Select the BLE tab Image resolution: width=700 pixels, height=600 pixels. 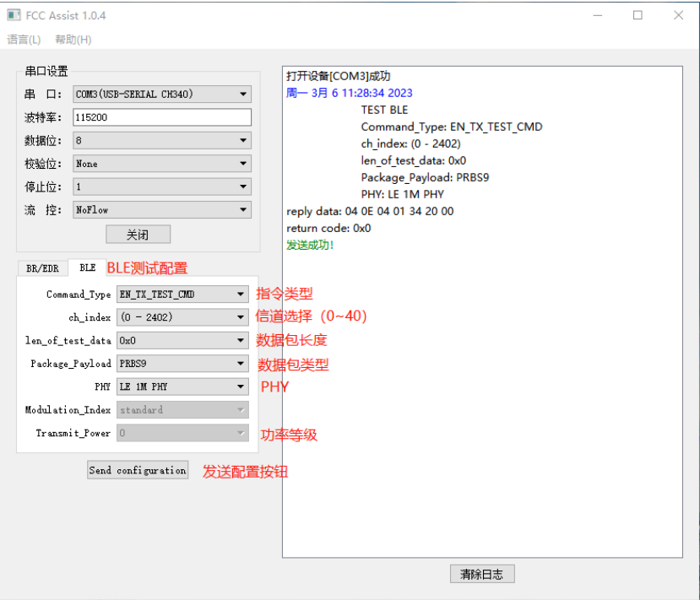click(x=88, y=268)
